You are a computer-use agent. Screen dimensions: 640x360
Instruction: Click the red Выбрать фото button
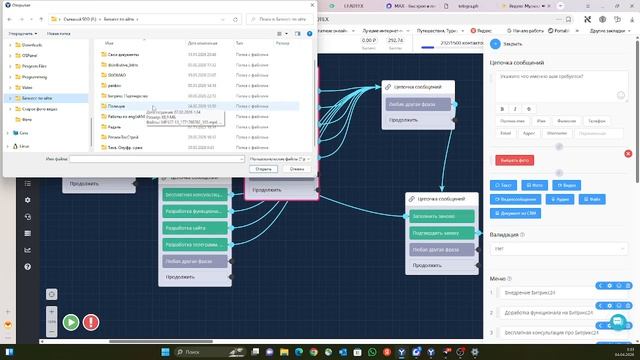(x=514, y=160)
